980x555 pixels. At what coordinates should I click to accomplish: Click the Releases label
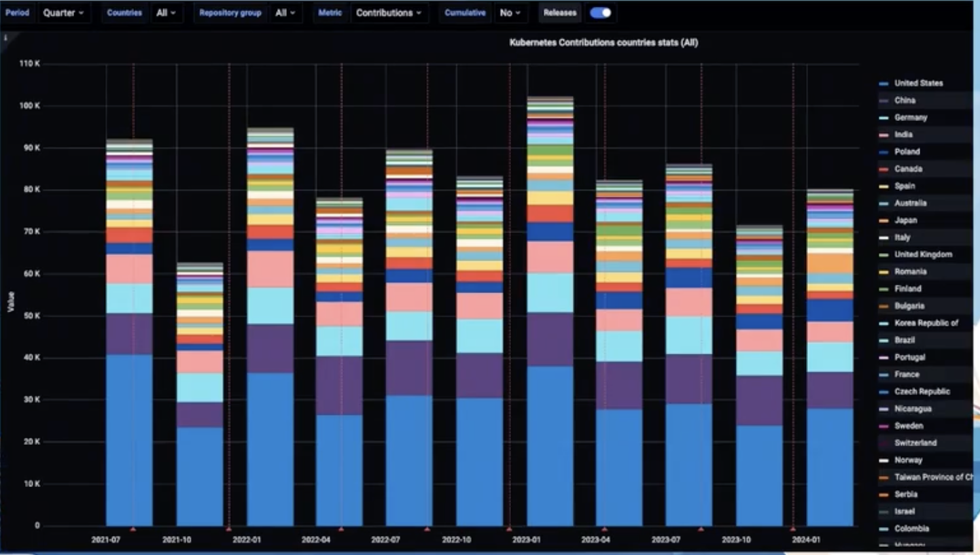tap(560, 12)
